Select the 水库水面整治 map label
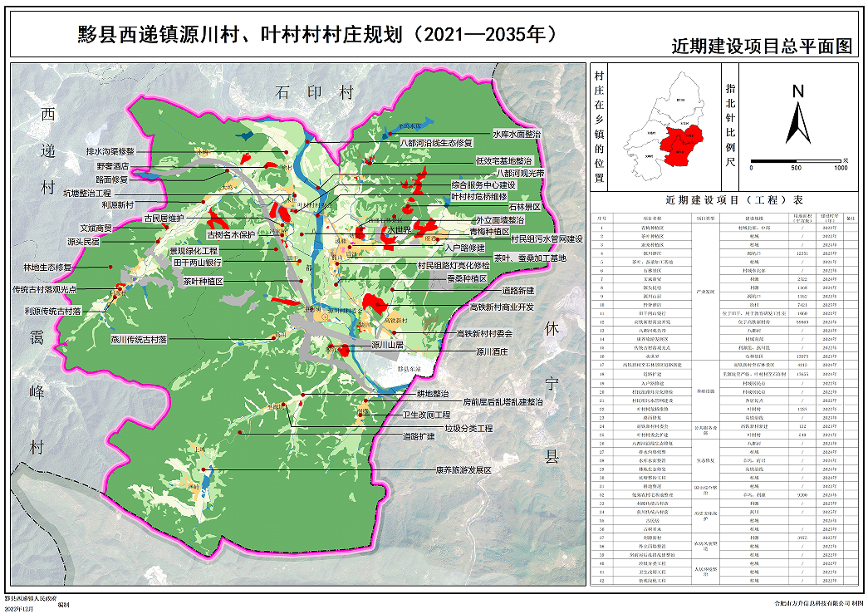The width and height of the screenshot is (868, 614). 517,133
